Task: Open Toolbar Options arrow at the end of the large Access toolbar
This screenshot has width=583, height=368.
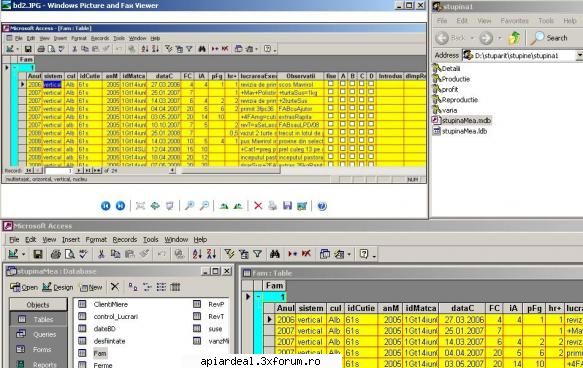Action: [x=374, y=255]
